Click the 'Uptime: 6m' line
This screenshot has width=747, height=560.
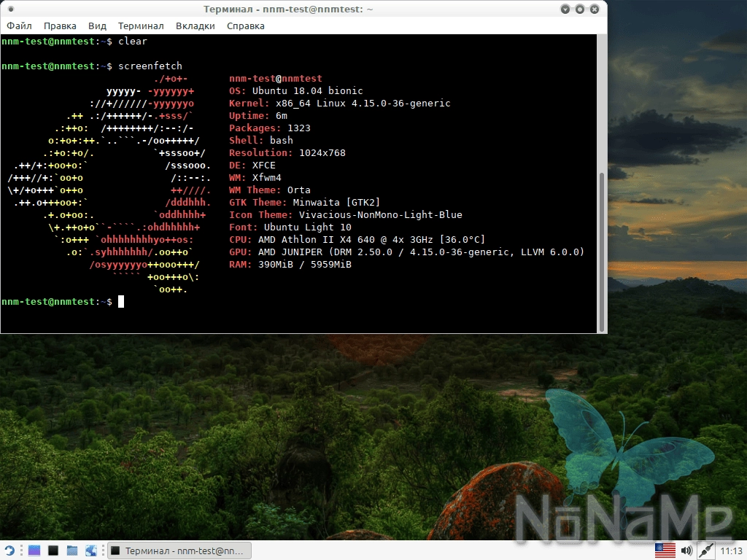pos(258,115)
